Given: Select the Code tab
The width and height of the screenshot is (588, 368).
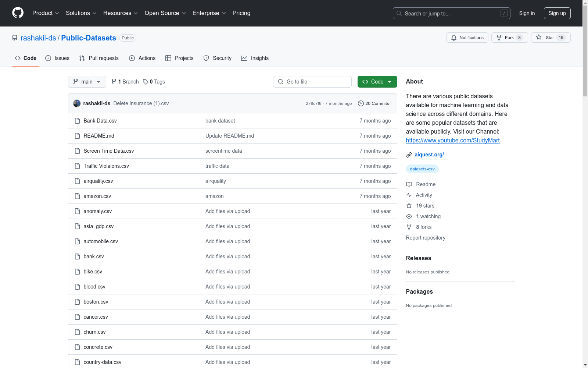Looking at the screenshot, I should pyautogui.click(x=26, y=58).
